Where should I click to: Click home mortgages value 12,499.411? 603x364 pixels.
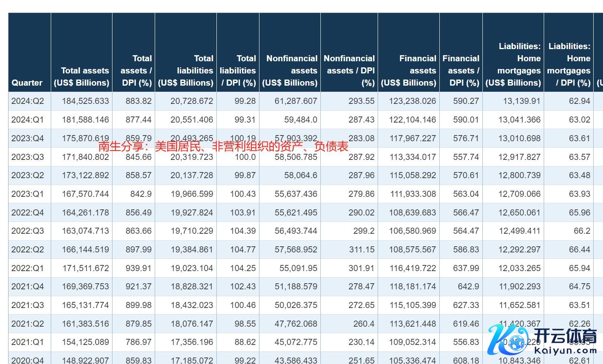519,231
